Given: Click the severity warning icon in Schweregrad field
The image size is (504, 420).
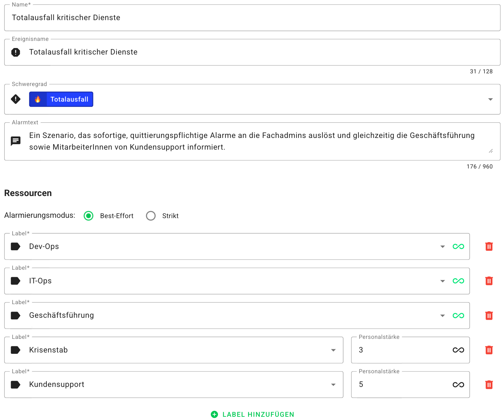Looking at the screenshot, I should coord(16,99).
